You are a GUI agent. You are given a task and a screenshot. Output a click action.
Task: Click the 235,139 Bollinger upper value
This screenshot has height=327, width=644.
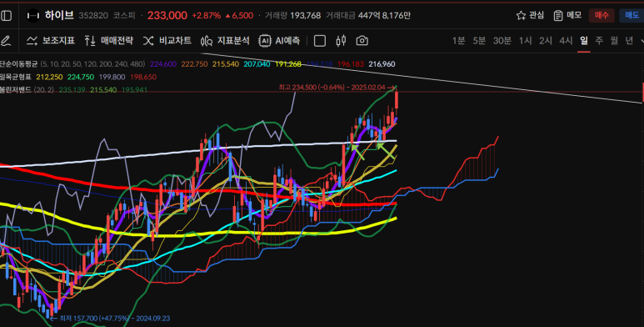point(72,89)
